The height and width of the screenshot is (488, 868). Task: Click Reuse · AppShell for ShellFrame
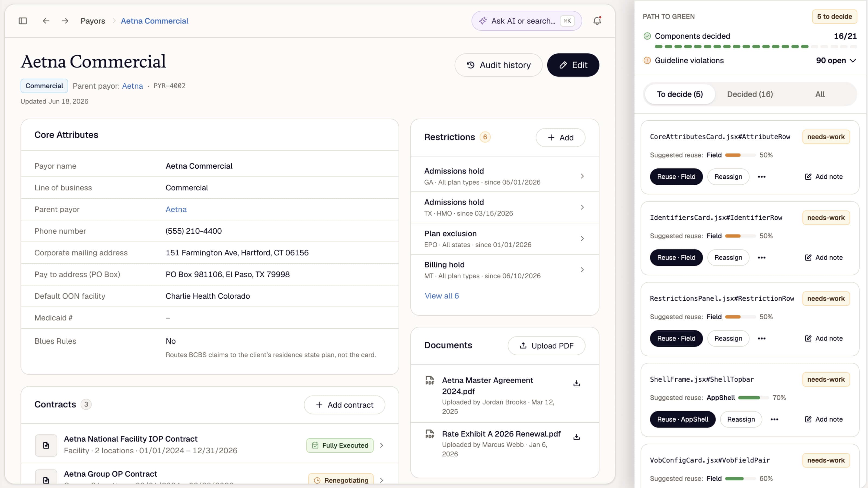pyautogui.click(x=682, y=419)
